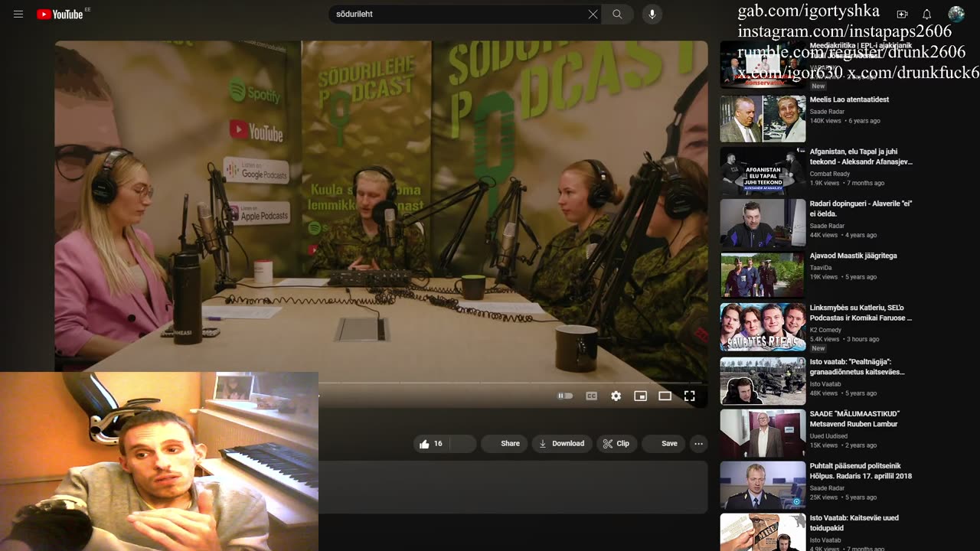
Task: Toggle autoplay switch in player
Action: point(565,396)
